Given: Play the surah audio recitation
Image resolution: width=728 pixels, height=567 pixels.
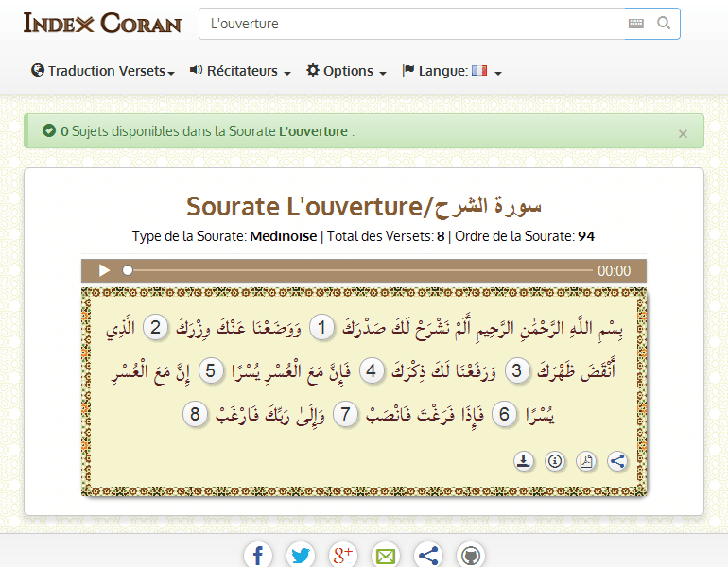Looking at the screenshot, I should coord(104,271).
